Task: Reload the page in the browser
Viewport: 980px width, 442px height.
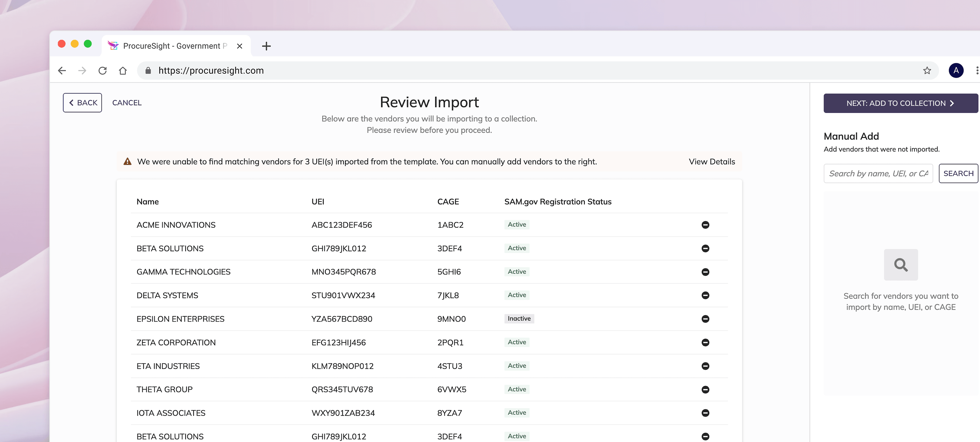Action: tap(102, 70)
